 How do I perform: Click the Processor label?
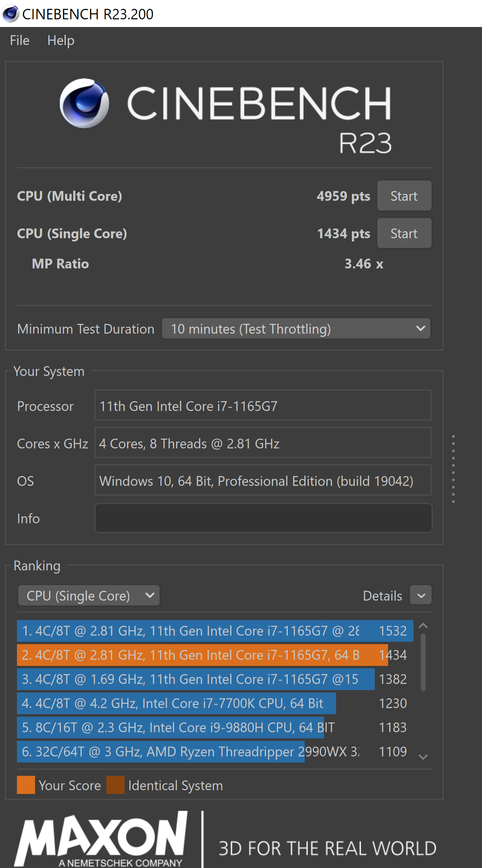(x=46, y=406)
